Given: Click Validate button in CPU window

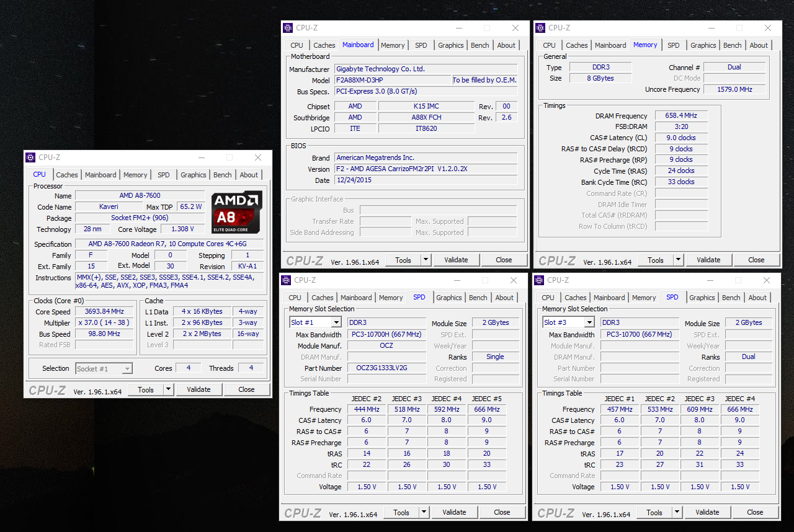Looking at the screenshot, I should pos(198,389).
